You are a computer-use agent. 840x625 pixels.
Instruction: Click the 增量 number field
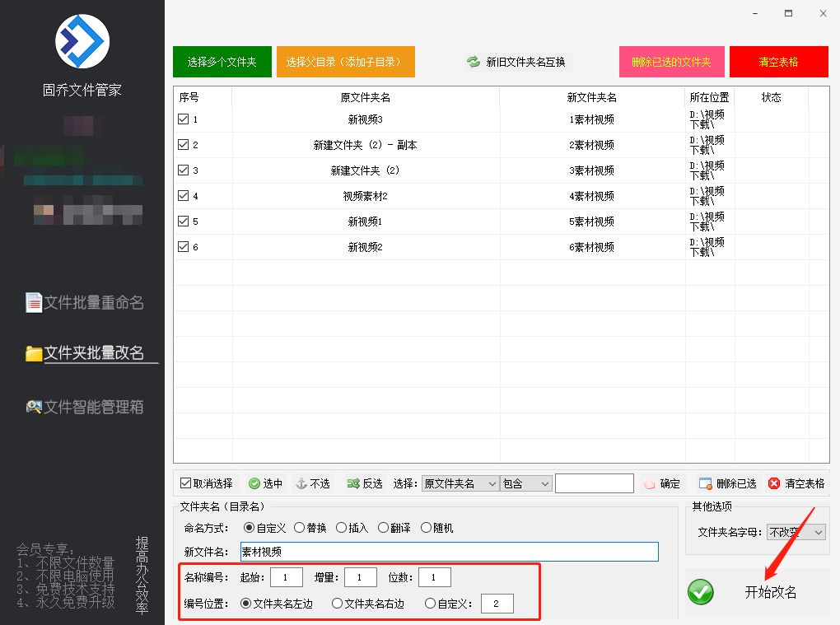361,577
